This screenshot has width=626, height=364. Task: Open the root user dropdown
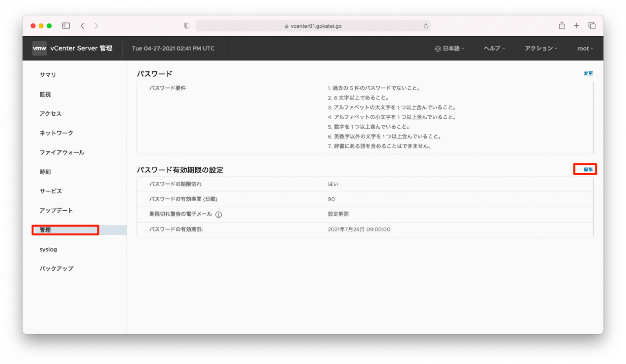[585, 49]
